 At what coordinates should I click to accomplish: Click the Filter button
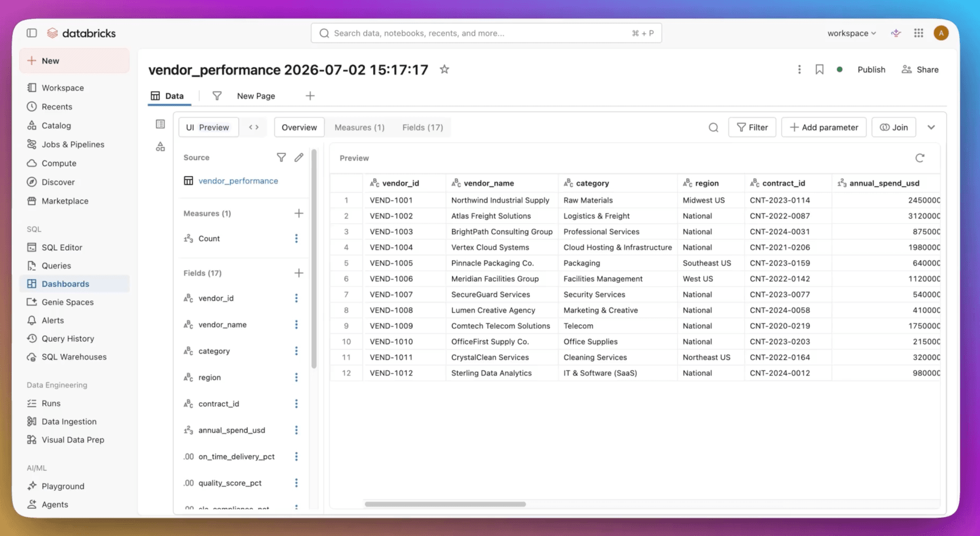point(752,127)
